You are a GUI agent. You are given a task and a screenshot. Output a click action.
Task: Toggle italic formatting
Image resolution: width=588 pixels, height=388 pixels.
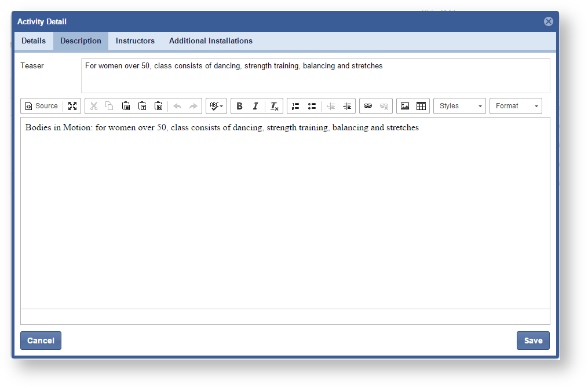(x=255, y=106)
